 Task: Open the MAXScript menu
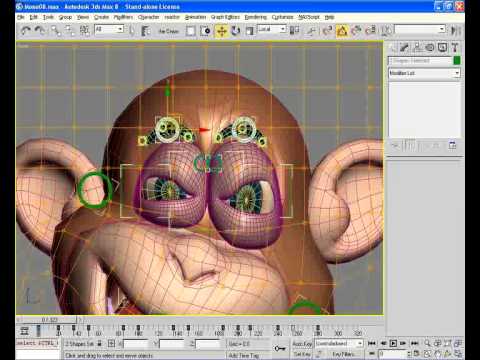309,17
